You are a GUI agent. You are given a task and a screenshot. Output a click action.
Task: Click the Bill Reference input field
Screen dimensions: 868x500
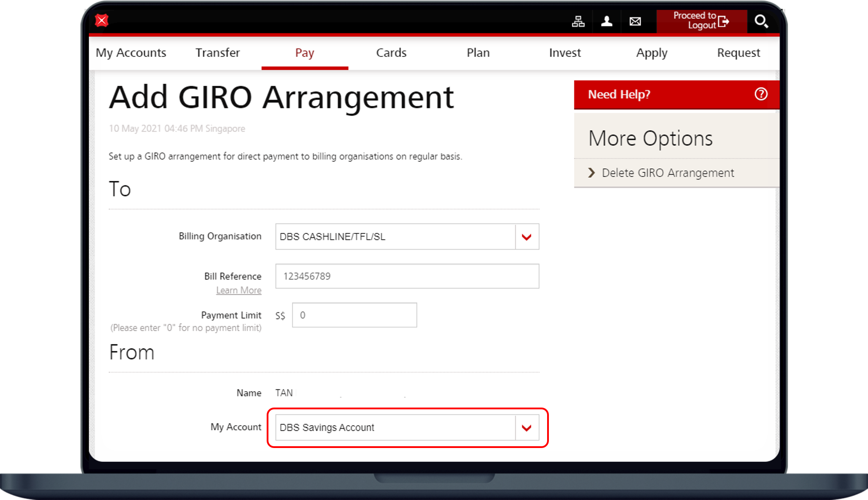(x=407, y=276)
